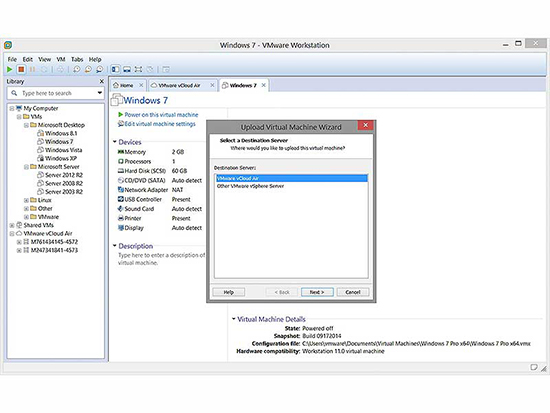The width and height of the screenshot is (550, 413).
Task: Click the message log icon in status bar
Action: pyautogui.click(x=534, y=367)
